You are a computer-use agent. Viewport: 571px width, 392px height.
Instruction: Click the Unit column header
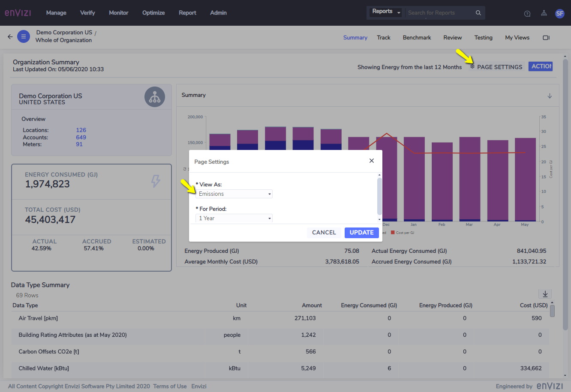point(241,305)
